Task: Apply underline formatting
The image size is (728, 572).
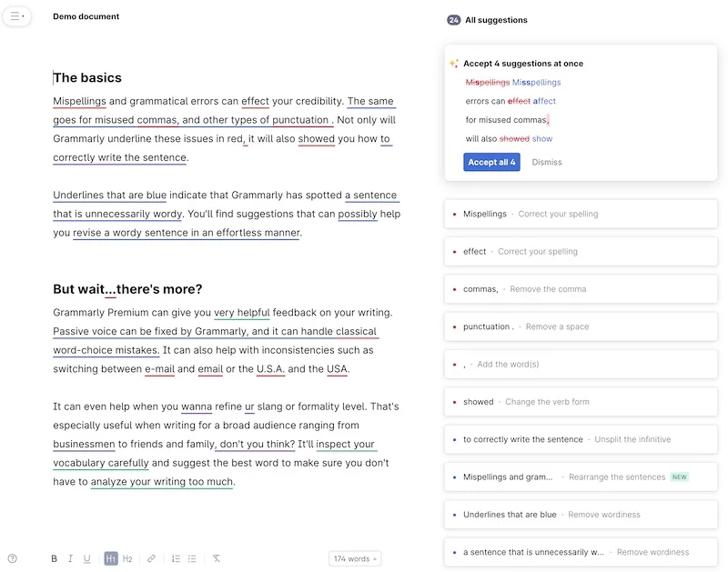Action: click(87, 558)
